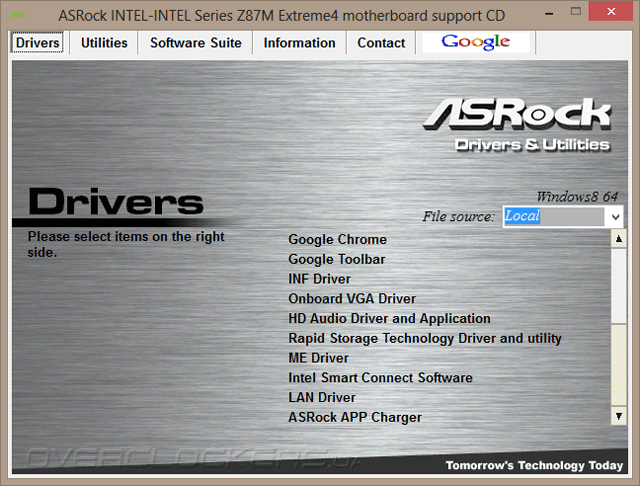Select INF Driver in the list

coord(319,279)
